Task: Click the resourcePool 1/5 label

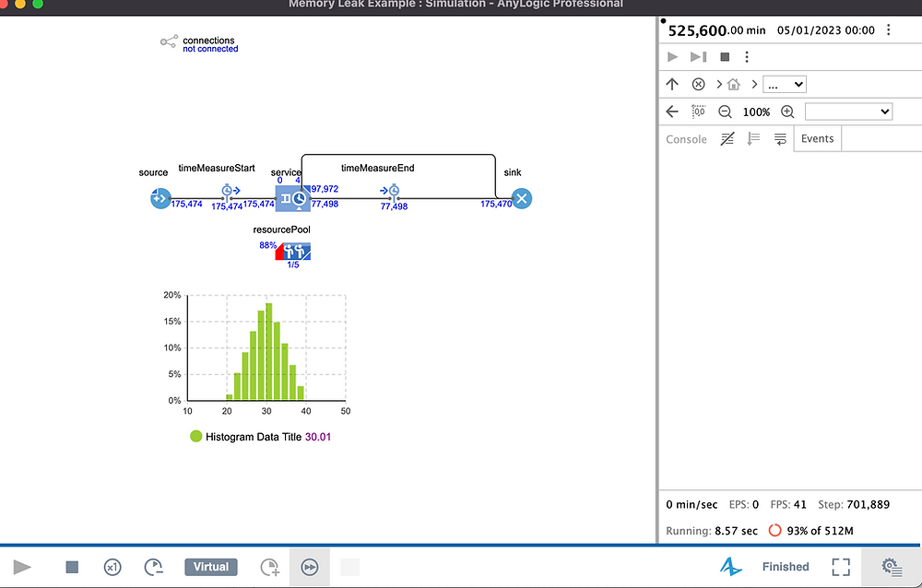Action: (x=293, y=265)
